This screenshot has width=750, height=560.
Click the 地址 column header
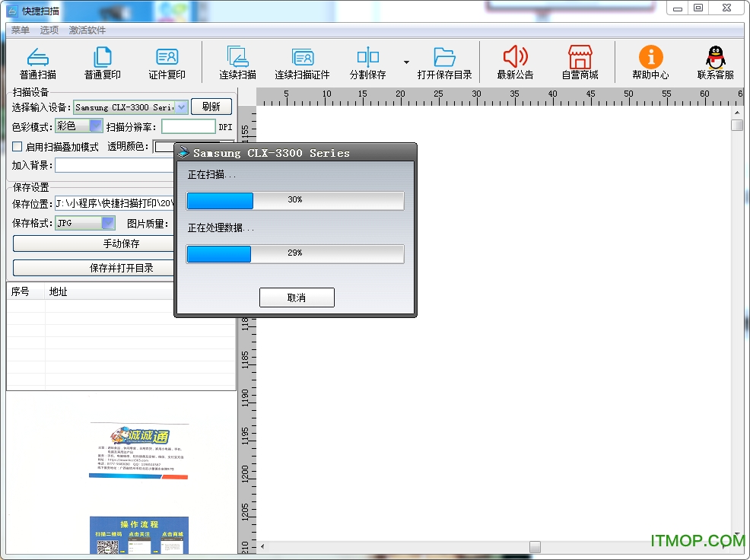109,291
